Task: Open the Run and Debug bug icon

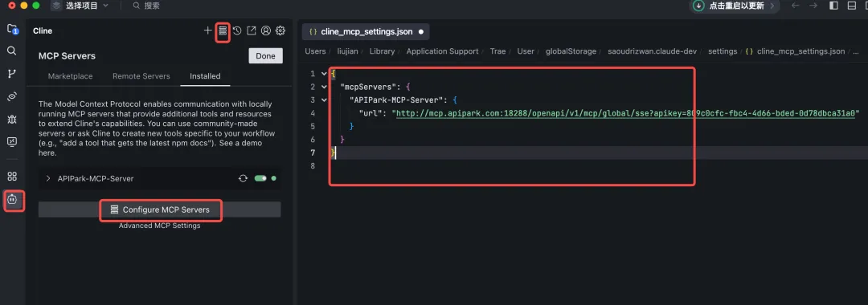Action: [11, 119]
